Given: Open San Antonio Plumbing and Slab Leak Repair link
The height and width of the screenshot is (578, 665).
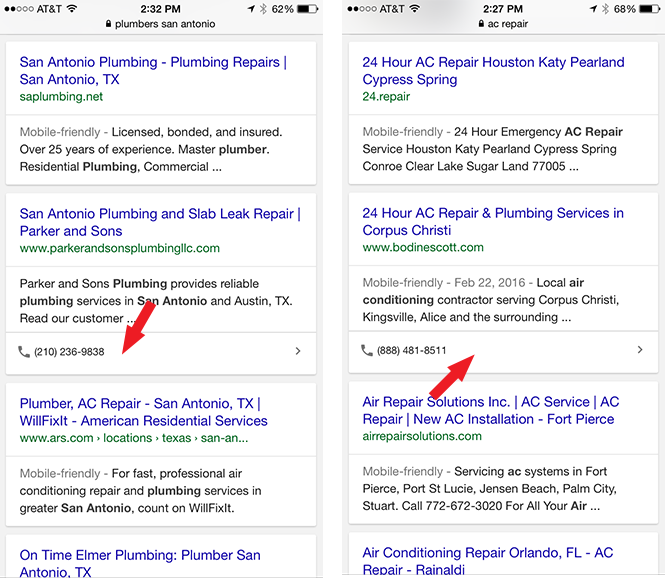Looking at the screenshot, I should point(160,222).
